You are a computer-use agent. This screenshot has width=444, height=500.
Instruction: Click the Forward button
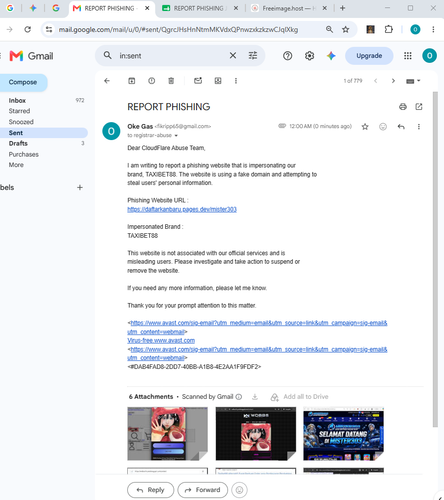[203, 490]
